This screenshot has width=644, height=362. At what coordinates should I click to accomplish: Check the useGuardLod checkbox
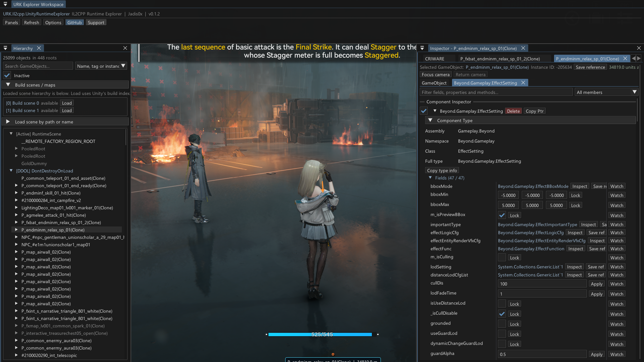click(x=502, y=334)
